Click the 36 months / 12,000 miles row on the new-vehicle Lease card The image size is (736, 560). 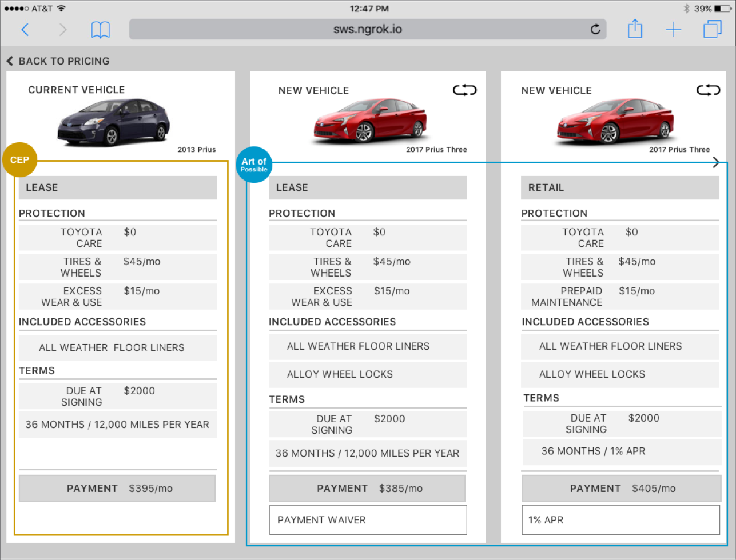click(368, 453)
